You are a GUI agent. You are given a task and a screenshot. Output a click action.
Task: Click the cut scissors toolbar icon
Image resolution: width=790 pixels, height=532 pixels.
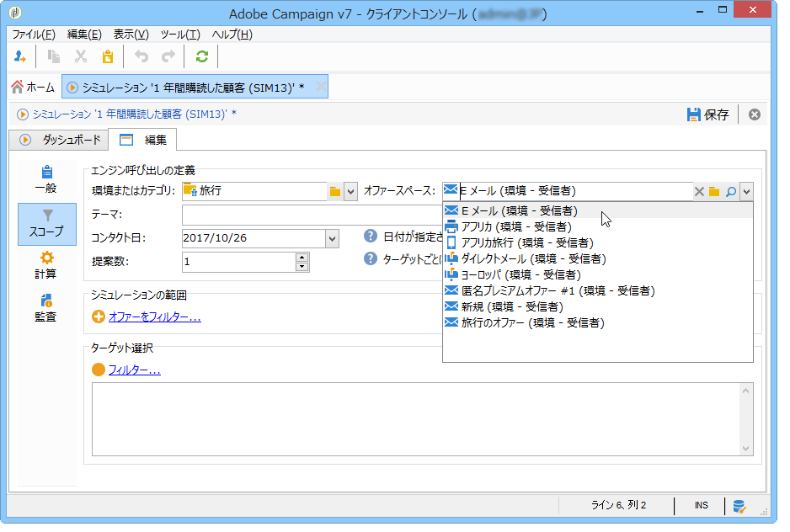pos(81,56)
